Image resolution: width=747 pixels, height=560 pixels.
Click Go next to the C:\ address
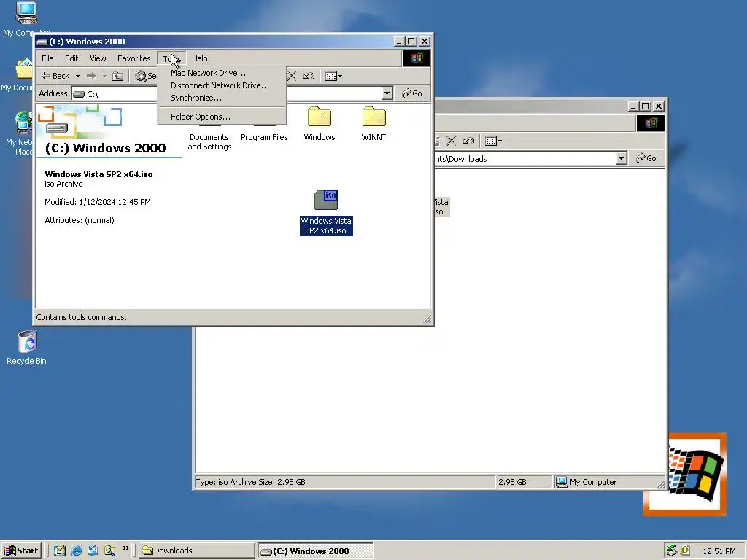(412, 93)
